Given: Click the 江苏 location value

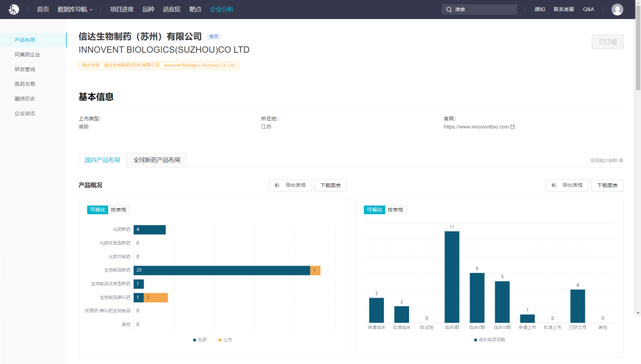Looking at the screenshot, I should click(266, 127).
